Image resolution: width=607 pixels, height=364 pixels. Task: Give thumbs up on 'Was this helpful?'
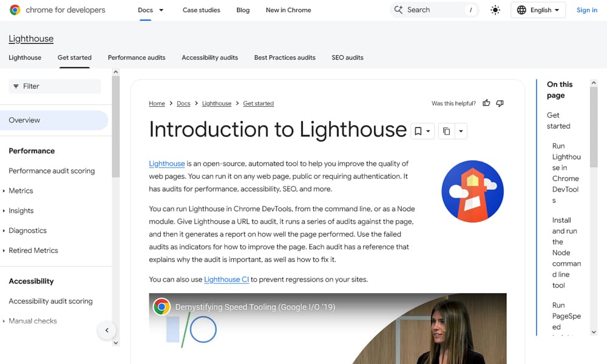[x=486, y=103]
